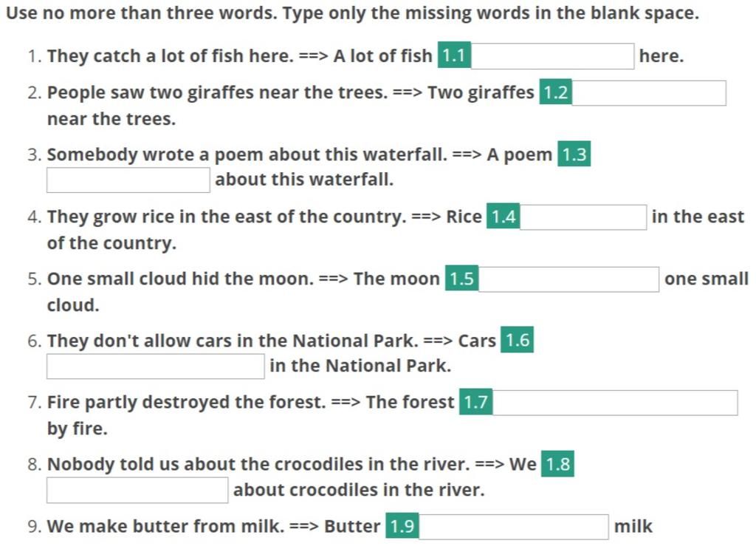The image size is (756, 549).
Task: Click the blank field before 'in the National Park'
Action: [155, 366]
